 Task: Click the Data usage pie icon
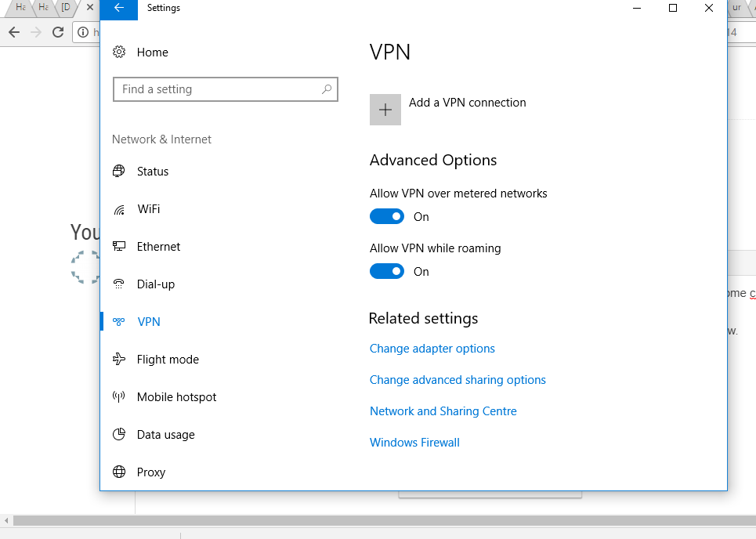pyautogui.click(x=119, y=435)
